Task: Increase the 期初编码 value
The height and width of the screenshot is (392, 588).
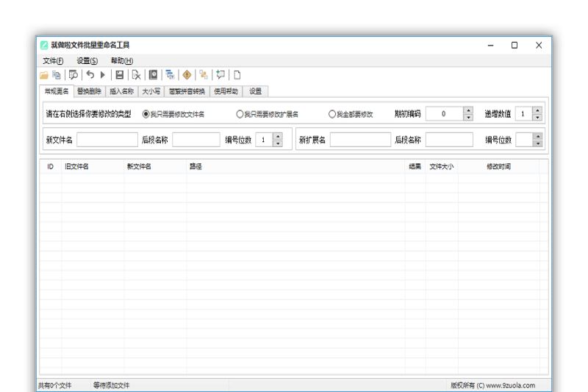Action: [x=468, y=110]
